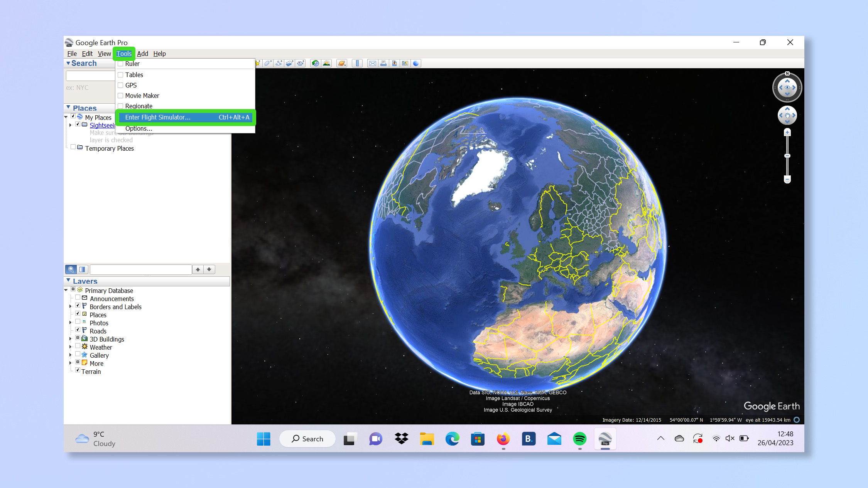Select Regionate from Tools menu
Screen dimensions: 868x488
tap(138, 106)
